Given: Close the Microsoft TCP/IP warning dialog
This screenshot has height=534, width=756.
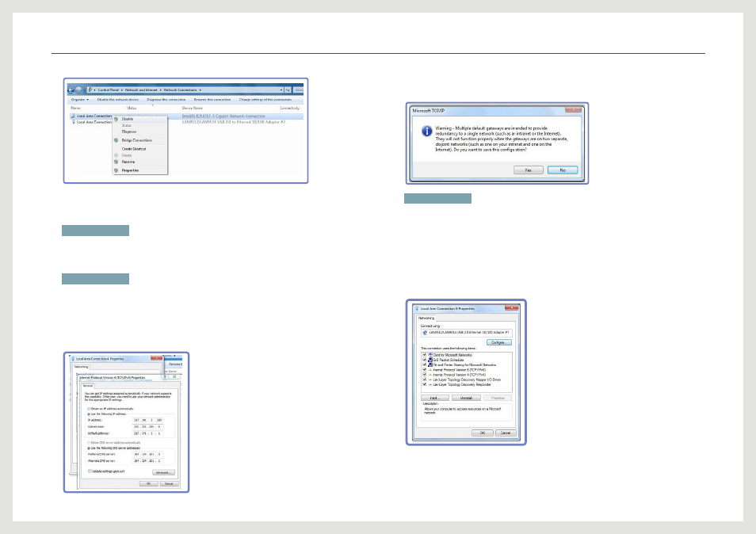Looking at the screenshot, I should click(573, 110).
